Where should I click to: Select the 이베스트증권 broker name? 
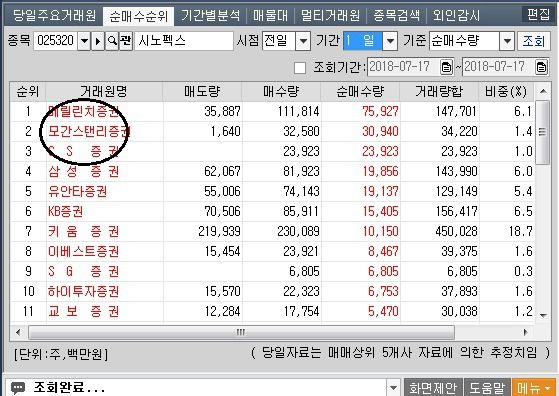[x=83, y=251]
